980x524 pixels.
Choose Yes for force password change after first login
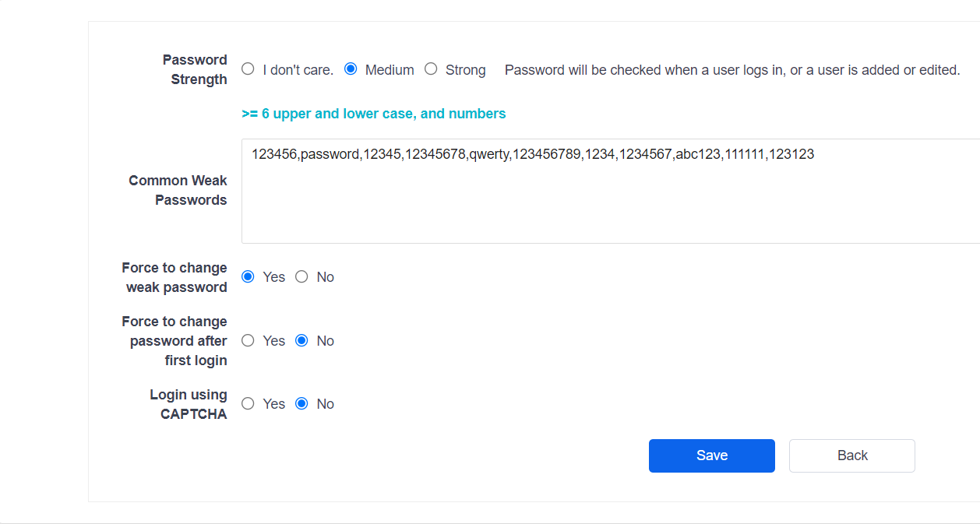coord(248,340)
